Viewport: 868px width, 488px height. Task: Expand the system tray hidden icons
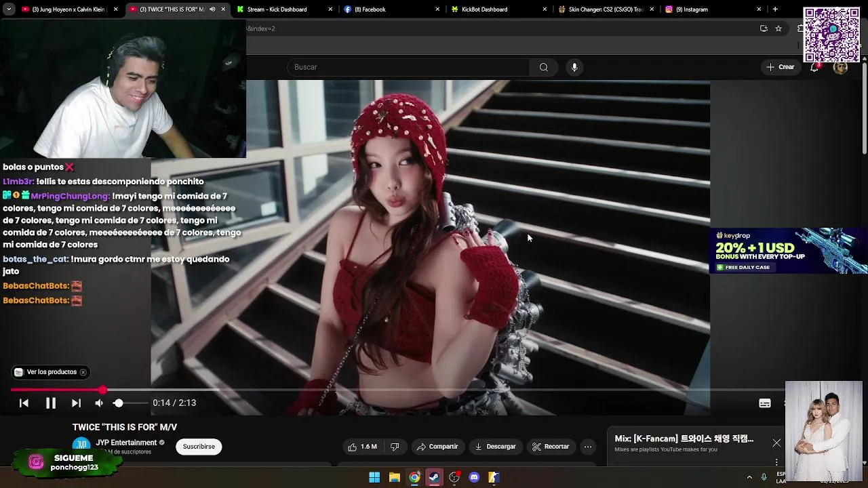tap(749, 477)
